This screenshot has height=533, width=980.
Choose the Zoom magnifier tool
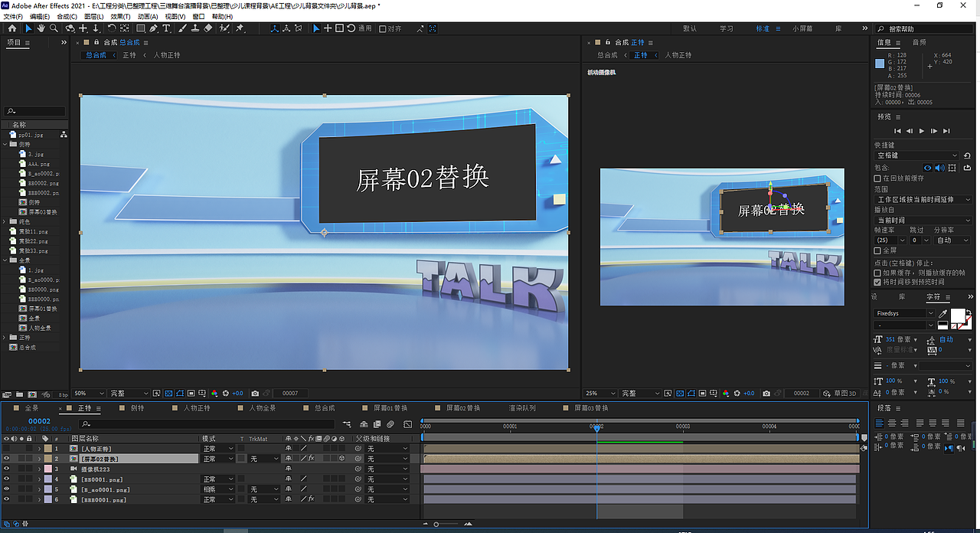click(x=54, y=28)
